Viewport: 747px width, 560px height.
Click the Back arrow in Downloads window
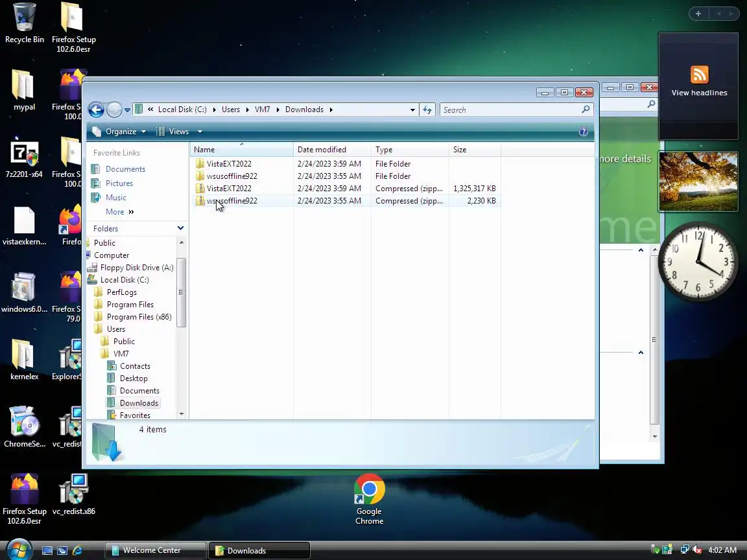(x=96, y=110)
